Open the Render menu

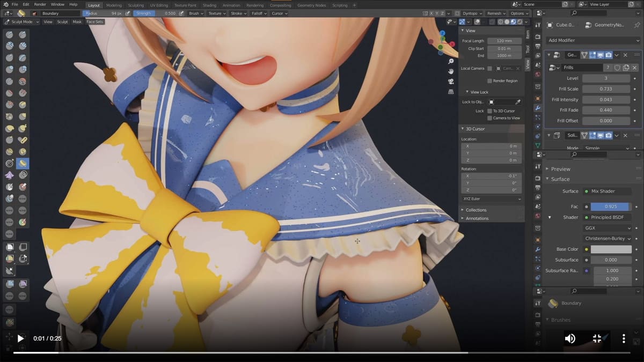[x=40, y=4]
